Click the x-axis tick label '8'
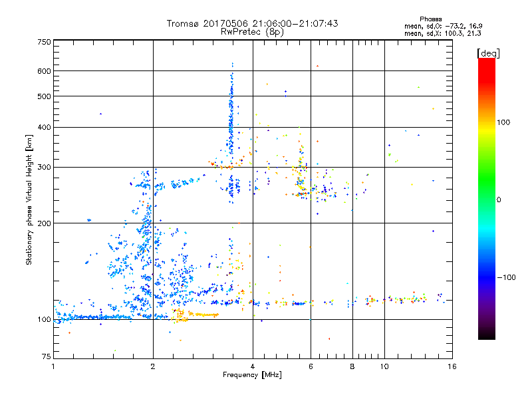This screenshot has width=532, height=399. coord(352,366)
